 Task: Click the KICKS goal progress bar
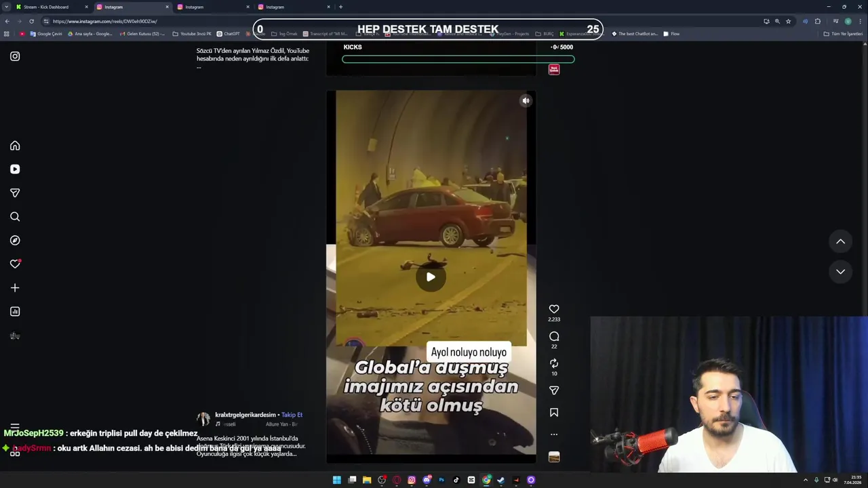458,59
